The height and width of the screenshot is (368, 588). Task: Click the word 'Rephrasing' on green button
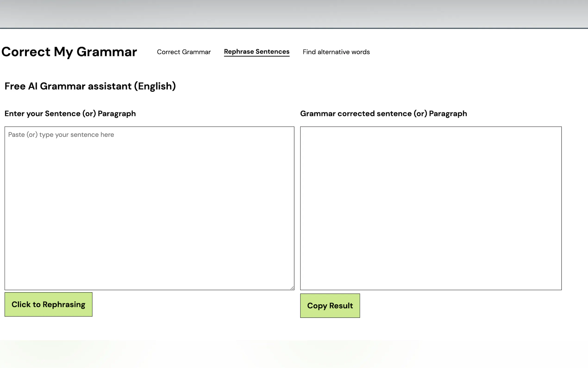[x=64, y=305]
